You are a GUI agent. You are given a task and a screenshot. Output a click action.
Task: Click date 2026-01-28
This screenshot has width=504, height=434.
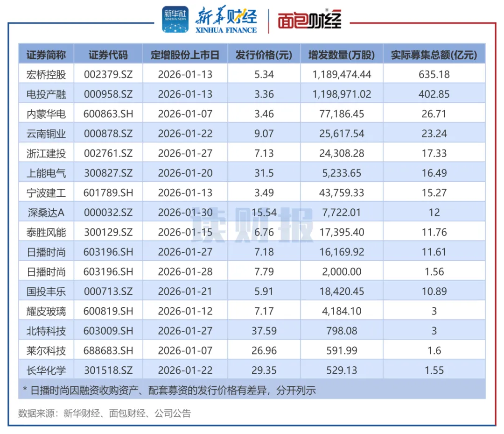coord(185,271)
